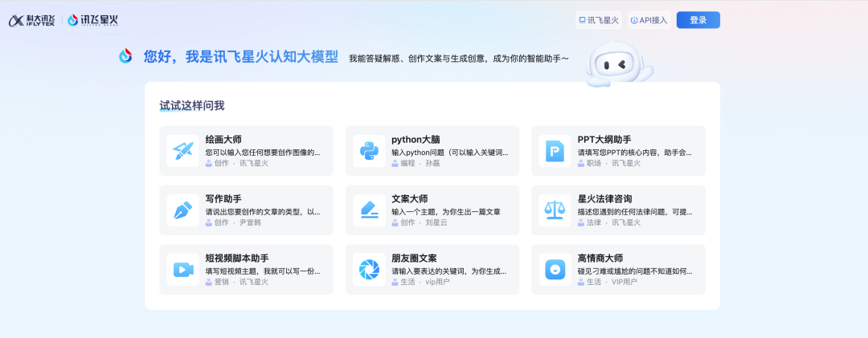Click the flame icon beside greeting

coord(125,56)
